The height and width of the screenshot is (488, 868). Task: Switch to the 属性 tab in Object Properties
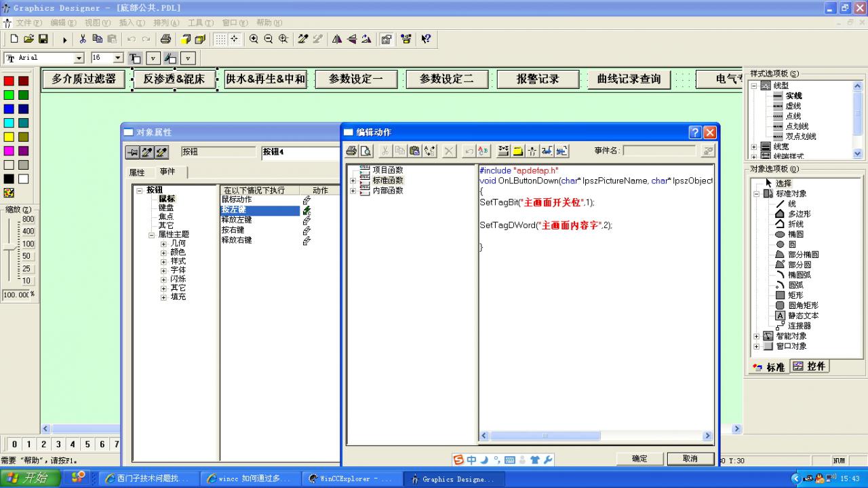coord(138,172)
